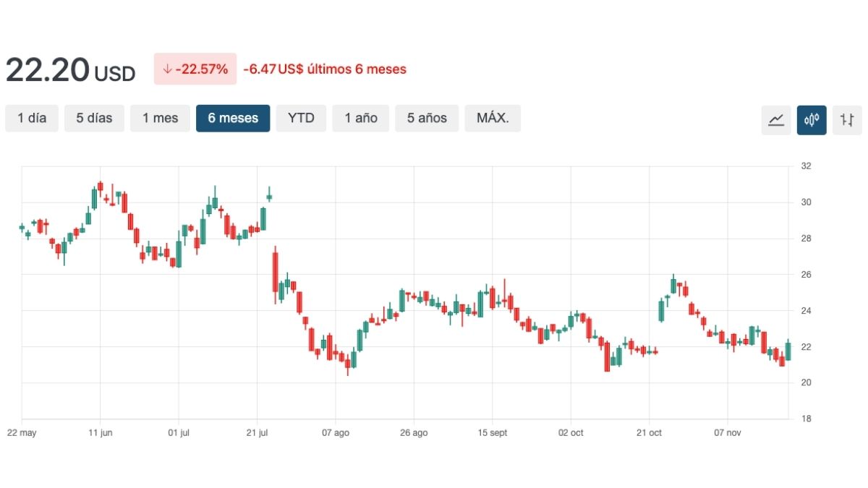
Task: Show maximum history with "MÁX." button
Action: click(493, 118)
